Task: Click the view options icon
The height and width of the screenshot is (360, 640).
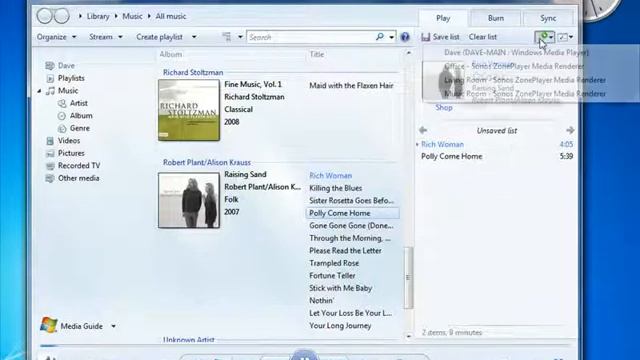Action: pyautogui.click(x=227, y=37)
